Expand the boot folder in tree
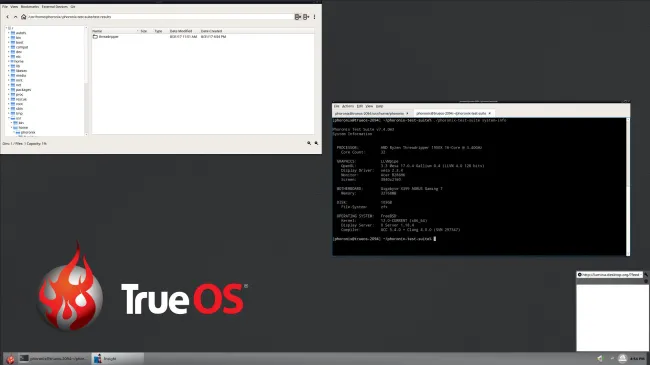The width and height of the screenshot is (650, 365). [x=9, y=42]
